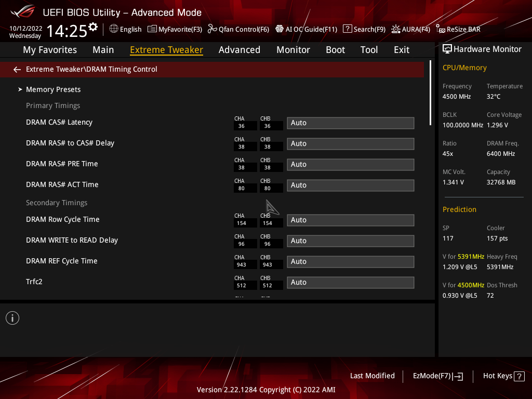Open the Exit tab
532x399 pixels.
click(x=402, y=50)
